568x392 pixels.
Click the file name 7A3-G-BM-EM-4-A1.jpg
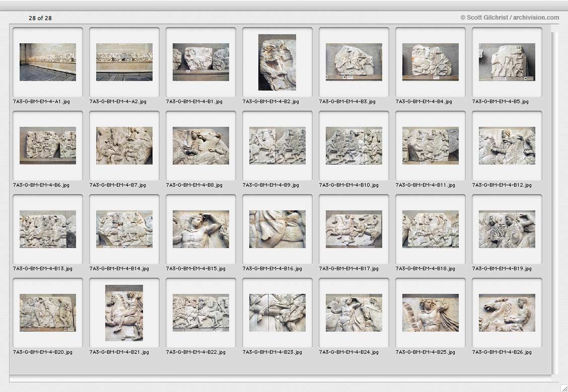click(41, 102)
